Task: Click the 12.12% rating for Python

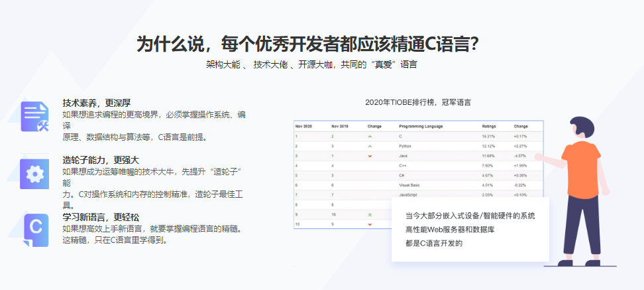Action: 488,146
